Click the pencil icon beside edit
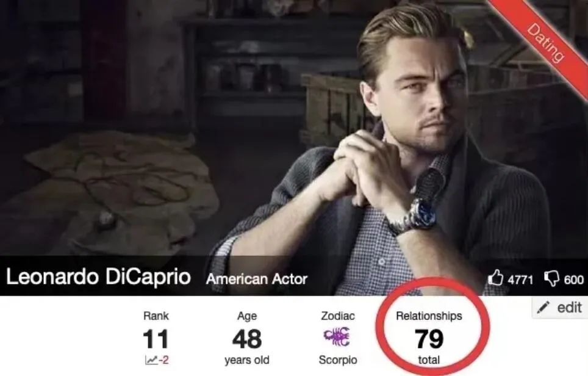The width and height of the screenshot is (588, 376). click(543, 307)
